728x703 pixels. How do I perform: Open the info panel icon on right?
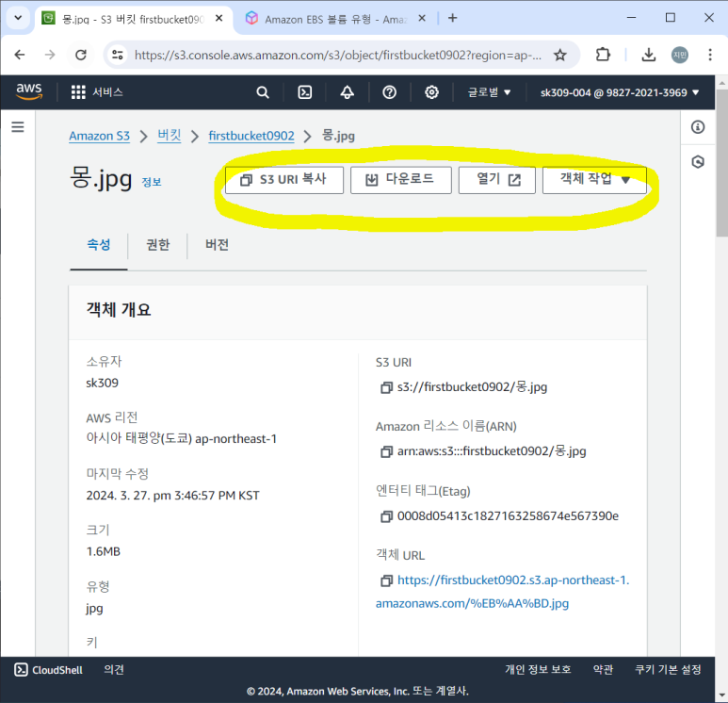coord(697,127)
